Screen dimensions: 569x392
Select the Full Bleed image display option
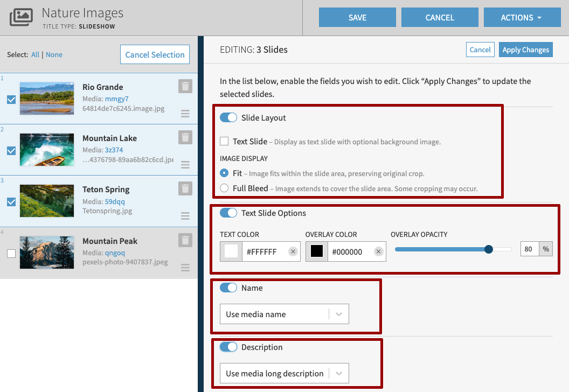point(223,188)
